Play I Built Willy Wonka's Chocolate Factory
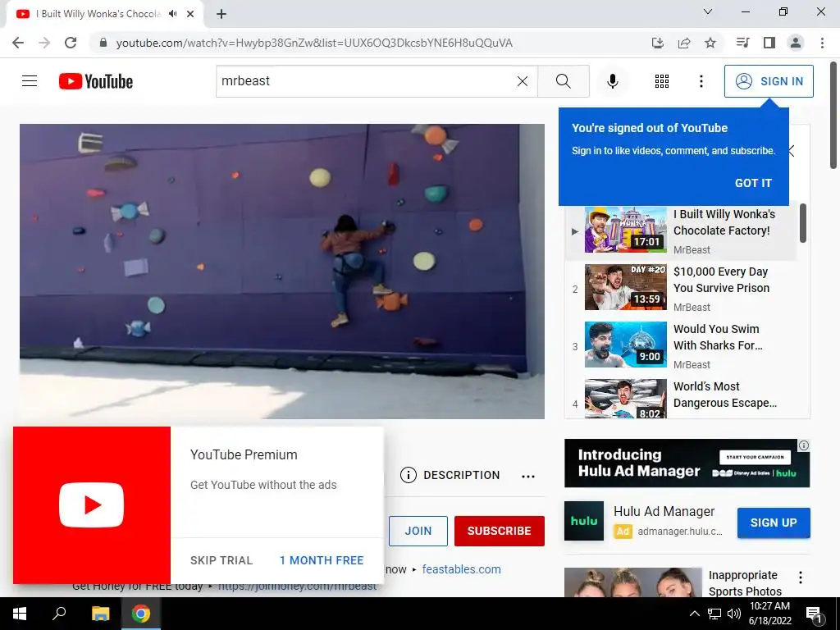 coord(681,231)
